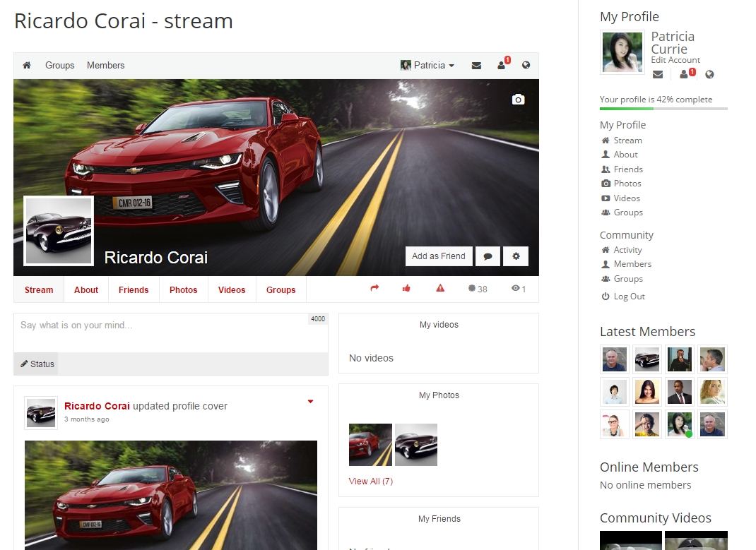Open the Groups toolbar menu item
756x550 pixels.
[60, 66]
